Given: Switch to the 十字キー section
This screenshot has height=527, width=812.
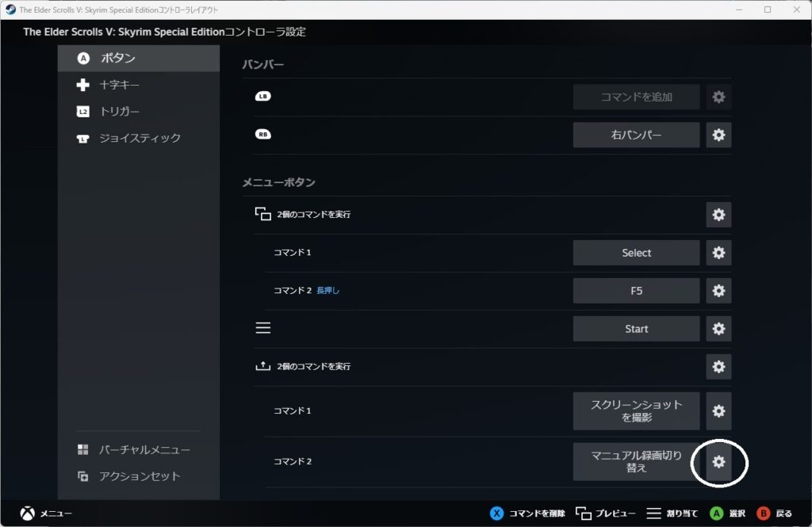Looking at the screenshot, I should (x=139, y=84).
